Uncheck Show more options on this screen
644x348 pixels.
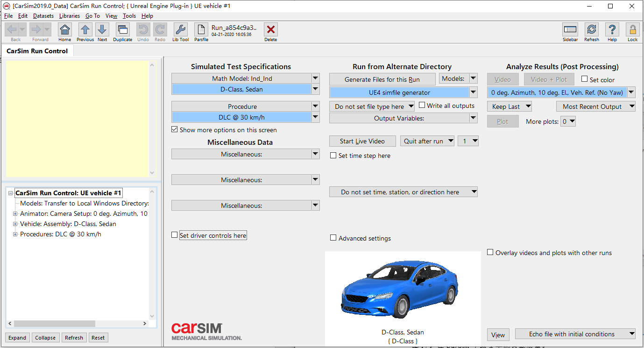point(175,130)
